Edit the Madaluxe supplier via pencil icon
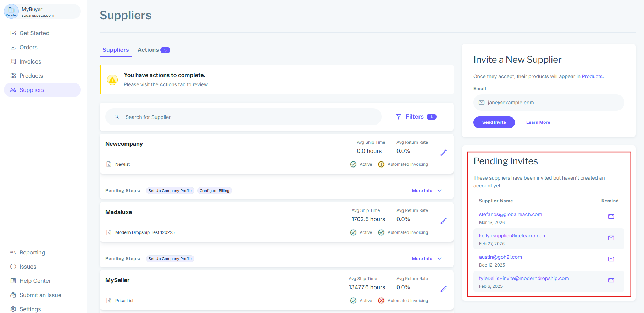The height and width of the screenshot is (313, 644). (x=443, y=221)
